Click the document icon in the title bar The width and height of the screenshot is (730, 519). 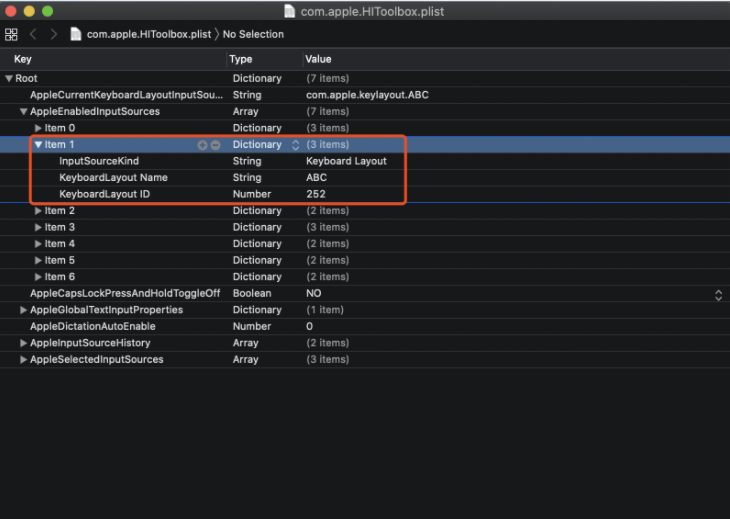290,11
